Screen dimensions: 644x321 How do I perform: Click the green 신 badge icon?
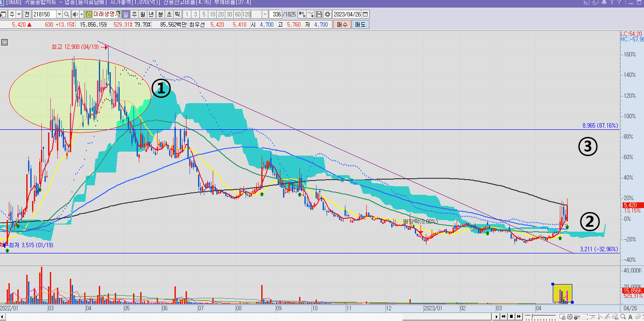(89, 14)
